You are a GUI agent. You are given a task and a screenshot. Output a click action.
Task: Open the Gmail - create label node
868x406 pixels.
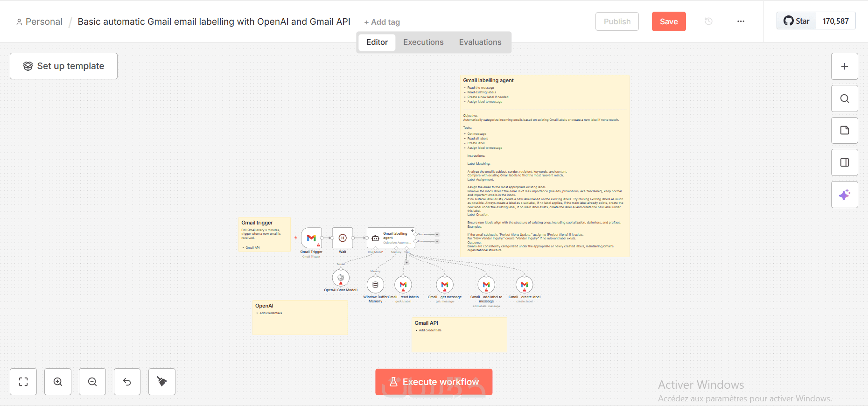(525, 285)
